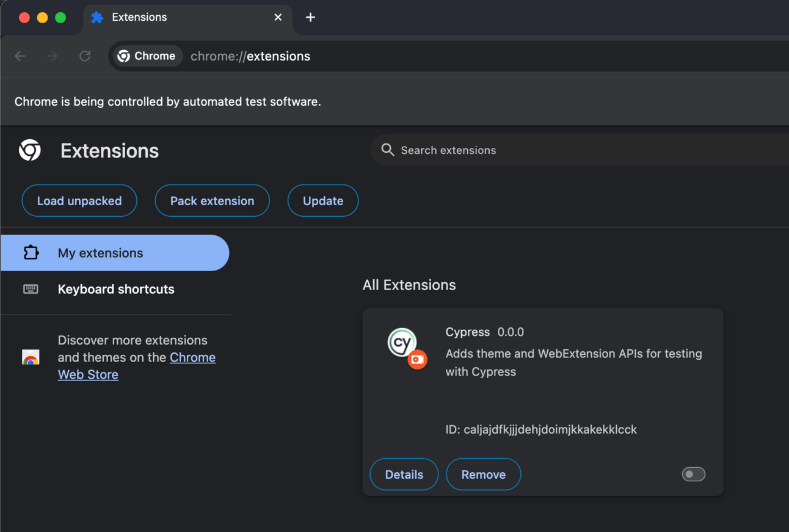The width and height of the screenshot is (789, 532).
Task: Click the Cypress extension name
Action: click(468, 332)
